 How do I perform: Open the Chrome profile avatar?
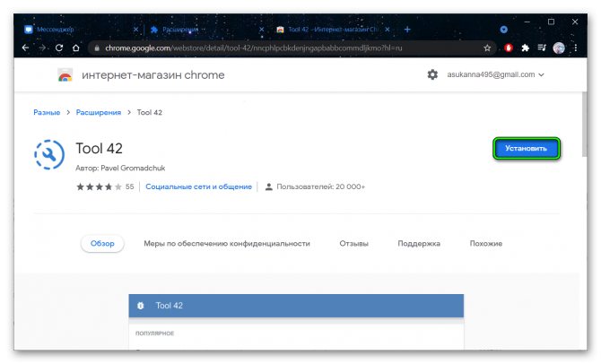tap(559, 48)
